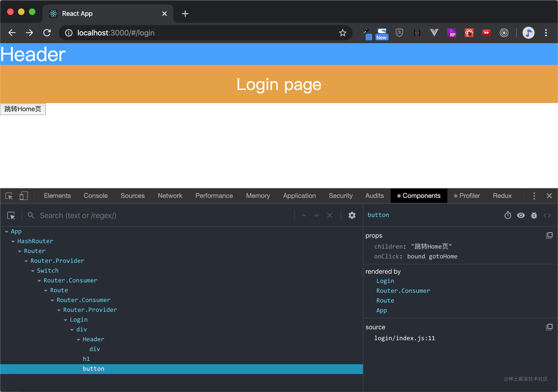Collapse the first Router.Provider node

(x=26, y=261)
